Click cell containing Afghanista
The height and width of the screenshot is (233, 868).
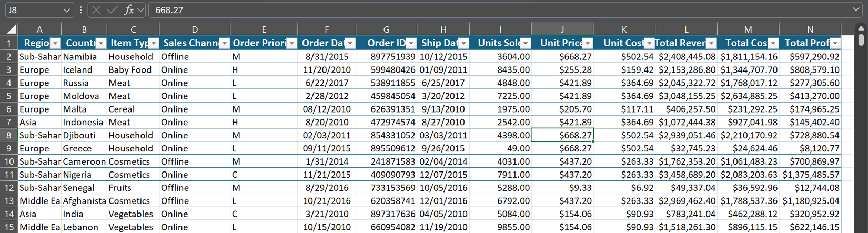tap(84, 201)
